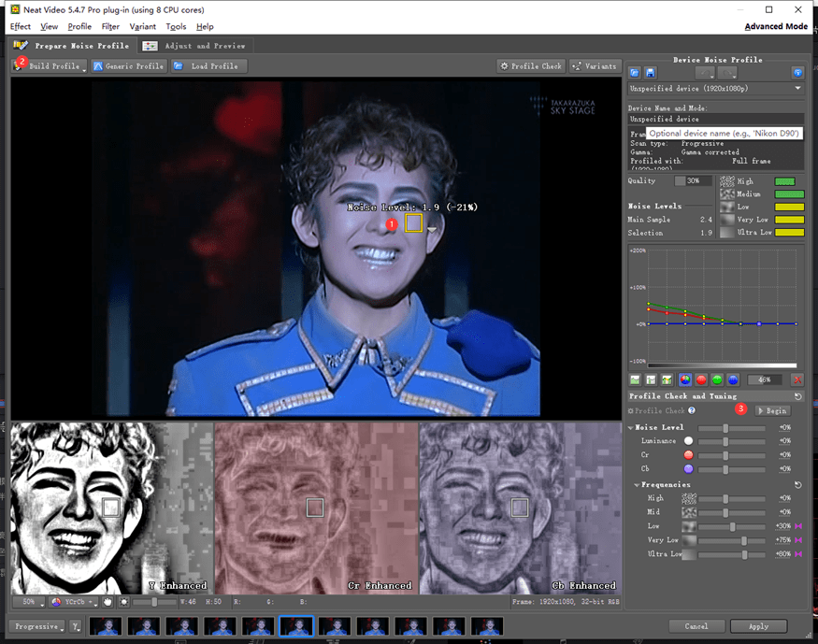Select the green channel graph button
This screenshot has height=644, width=818.
(x=717, y=379)
